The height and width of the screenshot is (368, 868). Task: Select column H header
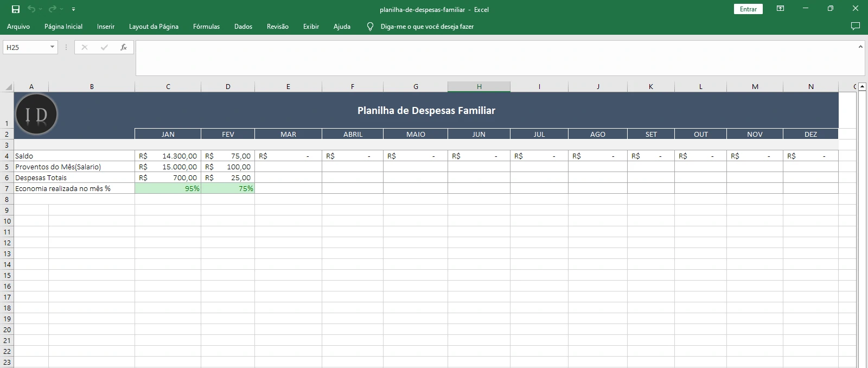click(x=478, y=87)
